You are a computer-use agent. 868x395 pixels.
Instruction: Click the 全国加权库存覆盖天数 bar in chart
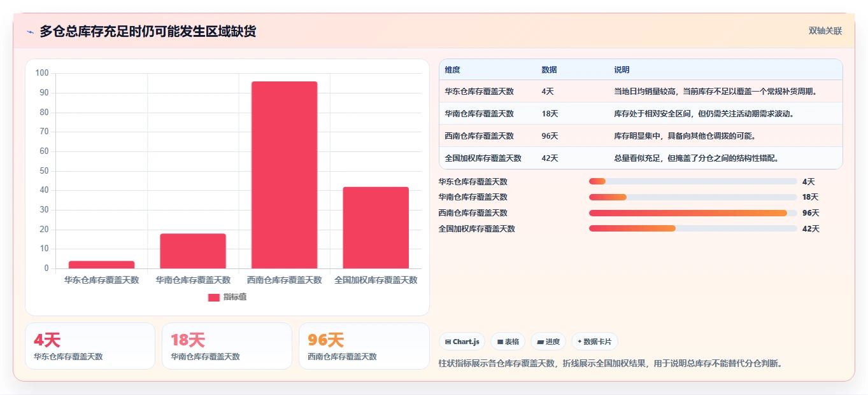(x=376, y=228)
